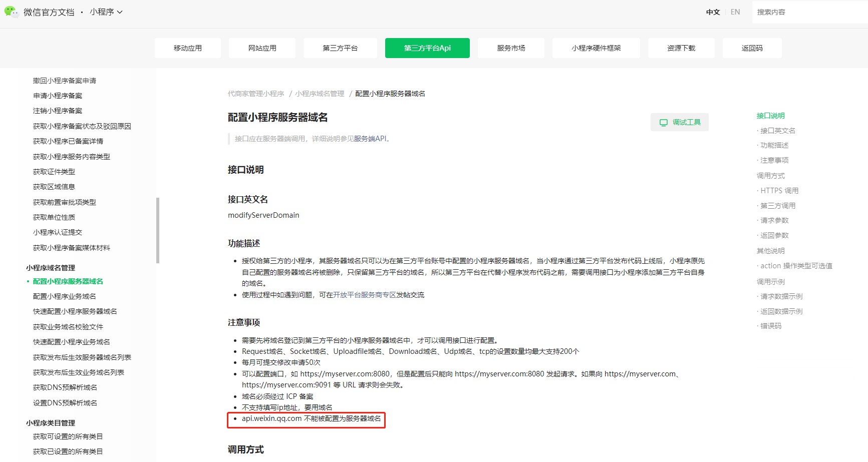Jump to 功能描述 in the page outline
This screenshot has width=868, height=462.
[x=774, y=145]
